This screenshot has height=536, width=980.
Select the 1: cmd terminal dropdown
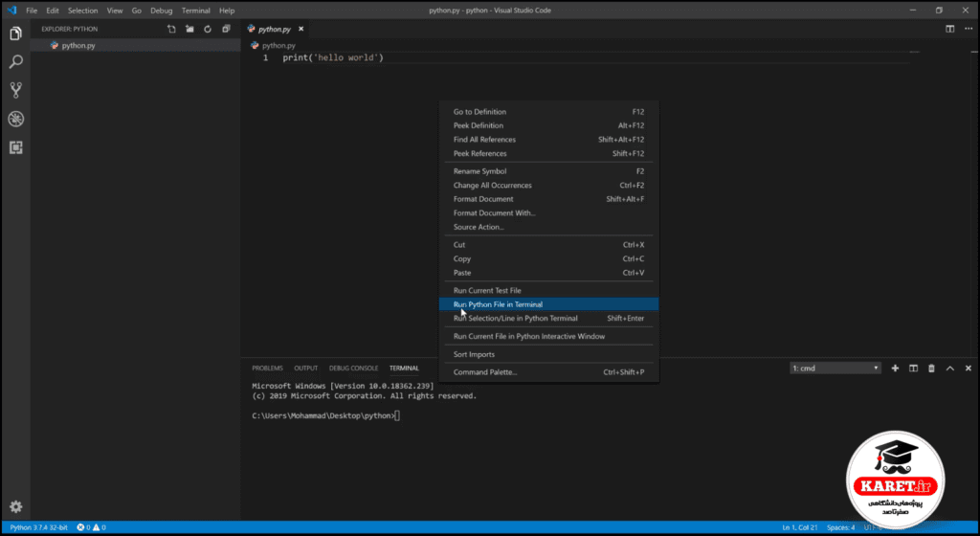pos(835,368)
